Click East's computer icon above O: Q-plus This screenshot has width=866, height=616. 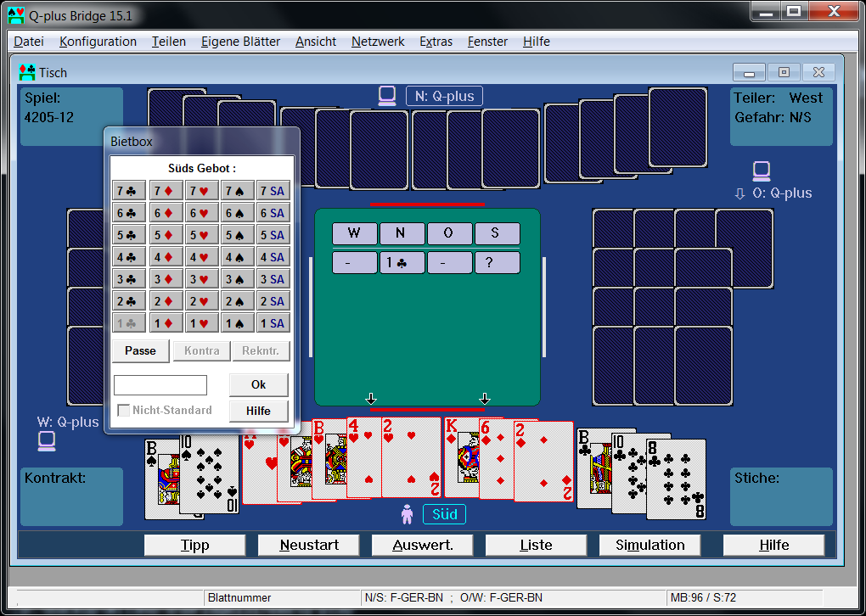click(x=762, y=171)
